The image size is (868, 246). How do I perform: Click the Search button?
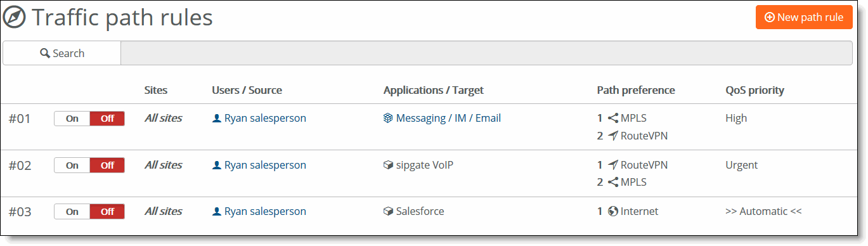[62, 53]
